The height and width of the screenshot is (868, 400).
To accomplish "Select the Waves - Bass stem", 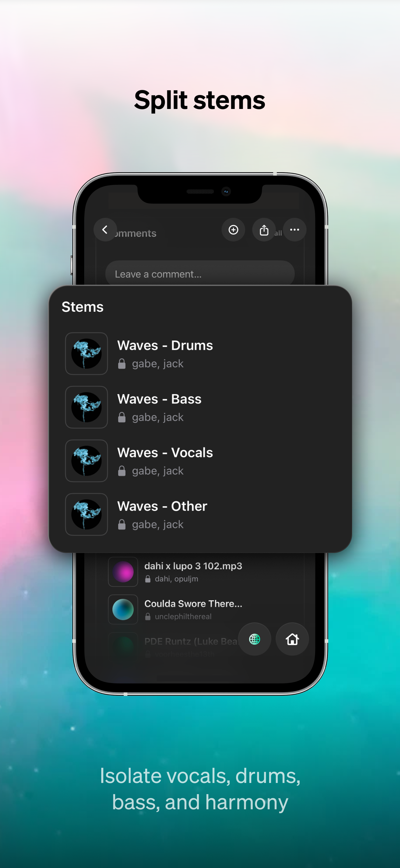I will point(200,407).
